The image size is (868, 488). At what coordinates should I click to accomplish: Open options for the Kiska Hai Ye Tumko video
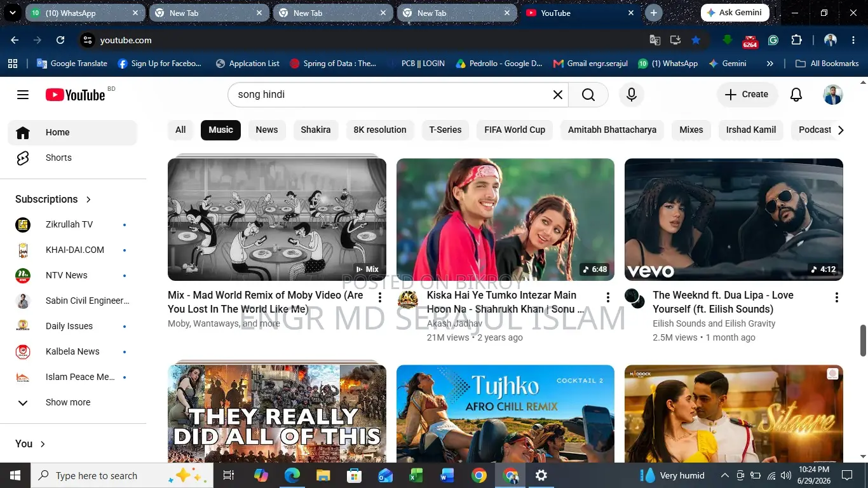(x=608, y=297)
